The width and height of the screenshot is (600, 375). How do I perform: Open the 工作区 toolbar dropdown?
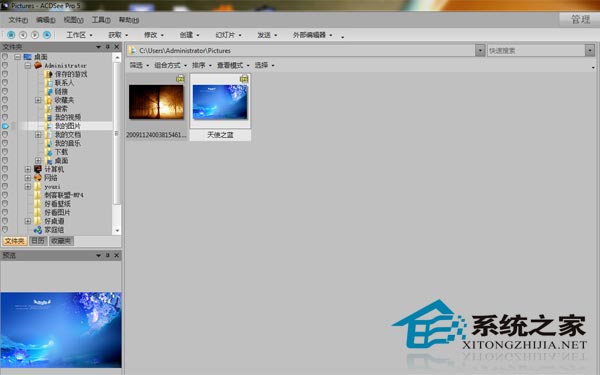point(79,35)
